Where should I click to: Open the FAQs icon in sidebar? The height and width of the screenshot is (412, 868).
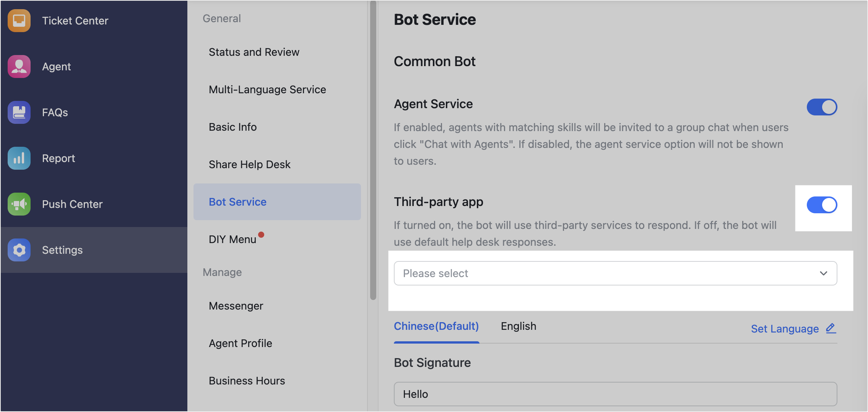(18, 112)
